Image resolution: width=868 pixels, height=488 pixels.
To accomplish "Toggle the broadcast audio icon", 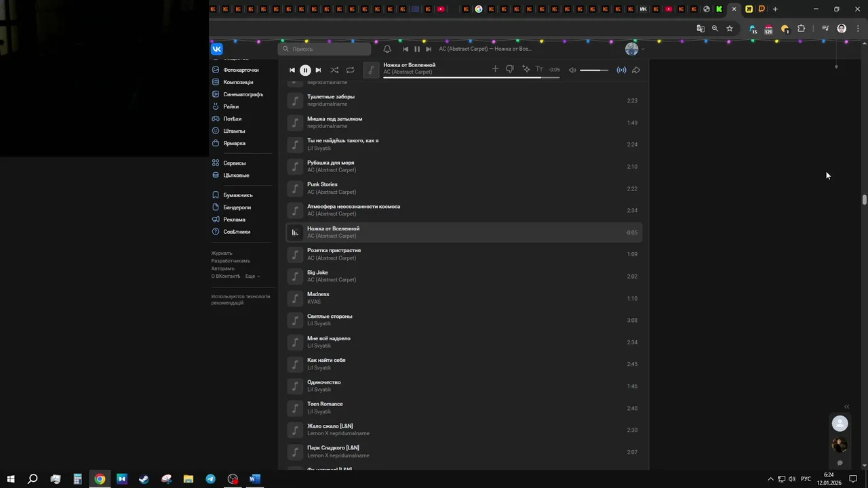I will click(621, 70).
